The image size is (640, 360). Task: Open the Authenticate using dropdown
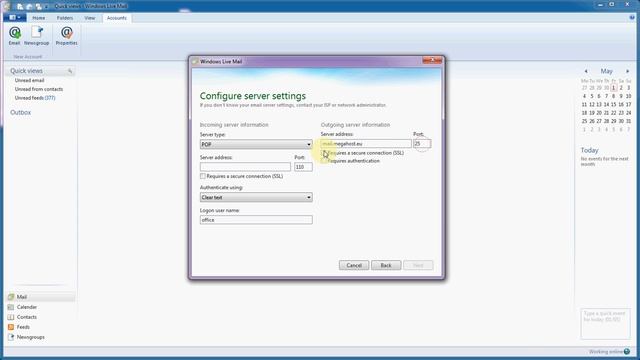pos(256,197)
